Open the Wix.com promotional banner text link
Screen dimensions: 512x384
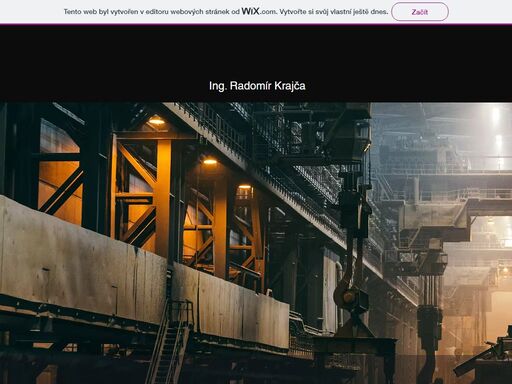pyautogui.click(x=226, y=12)
